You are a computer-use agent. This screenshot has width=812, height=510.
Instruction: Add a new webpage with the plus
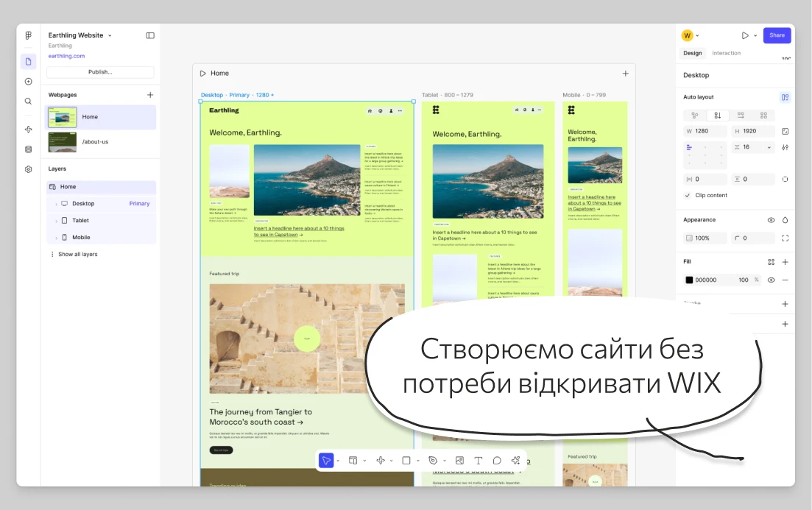tap(150, 95)
